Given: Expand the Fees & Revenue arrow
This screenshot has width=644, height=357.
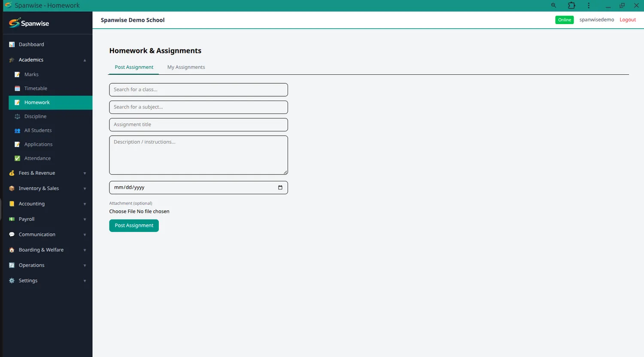Looking at the screenshot, I should tap(85, 174).
